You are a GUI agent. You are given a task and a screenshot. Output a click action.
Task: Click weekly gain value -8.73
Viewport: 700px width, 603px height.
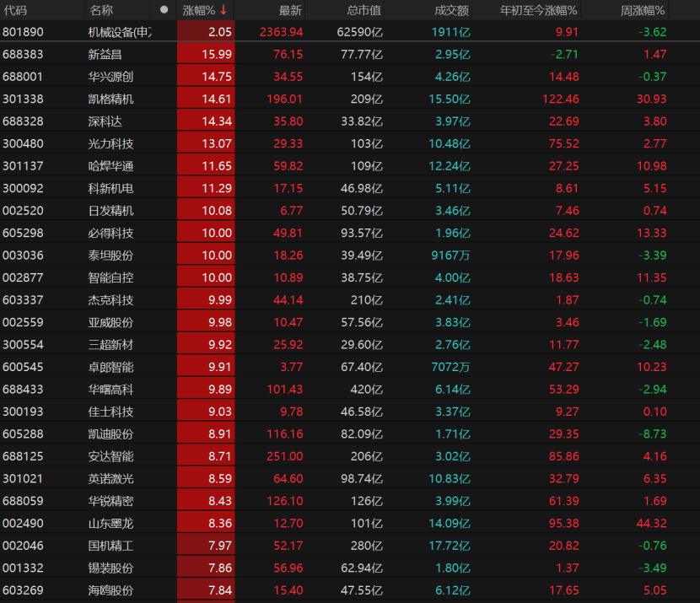[652, 433]
